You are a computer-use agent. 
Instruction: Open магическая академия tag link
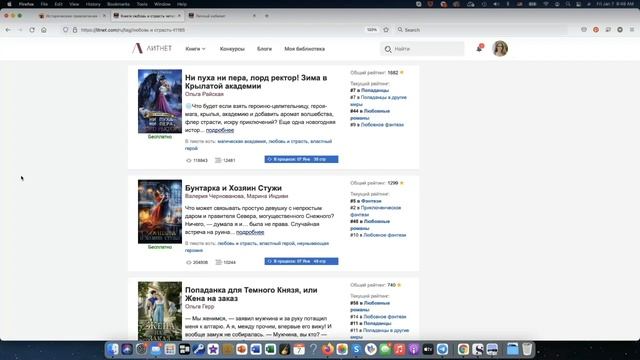click(x=241, y=142)
